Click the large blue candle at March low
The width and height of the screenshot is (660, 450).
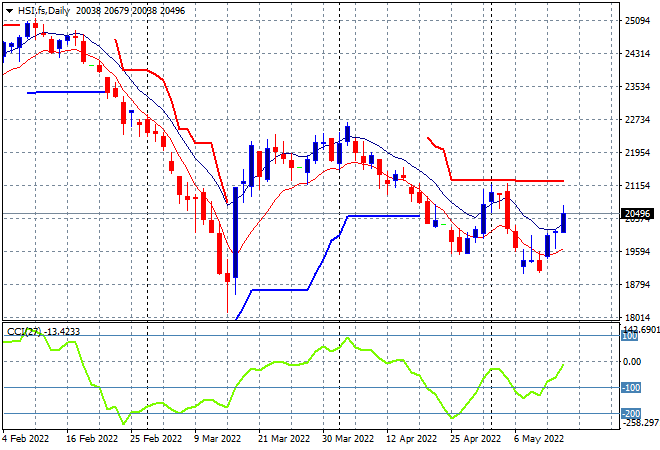(x=235, y=240)
